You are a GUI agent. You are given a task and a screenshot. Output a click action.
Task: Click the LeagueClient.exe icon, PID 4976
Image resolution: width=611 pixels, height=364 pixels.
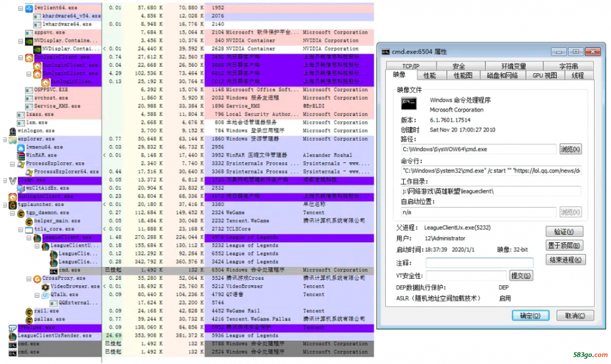pyautogui.click(x=38, y=238)
